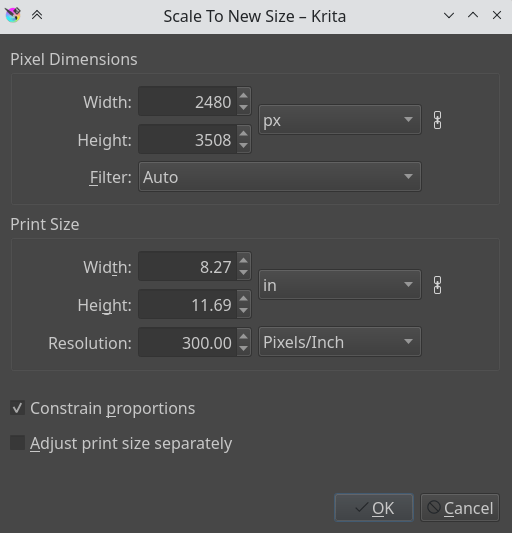This screenshot has height=533, width=512.
Task: Click the Filter: label
Action: (110, 177)
